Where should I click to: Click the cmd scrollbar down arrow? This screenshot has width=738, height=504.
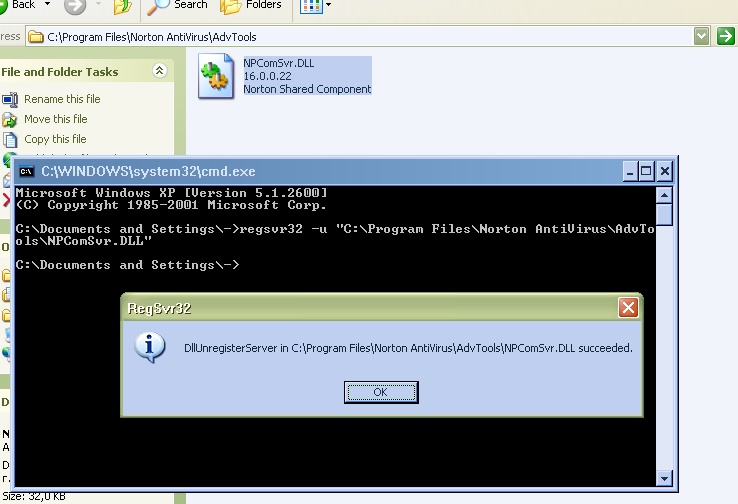click(x=664, y=476)
